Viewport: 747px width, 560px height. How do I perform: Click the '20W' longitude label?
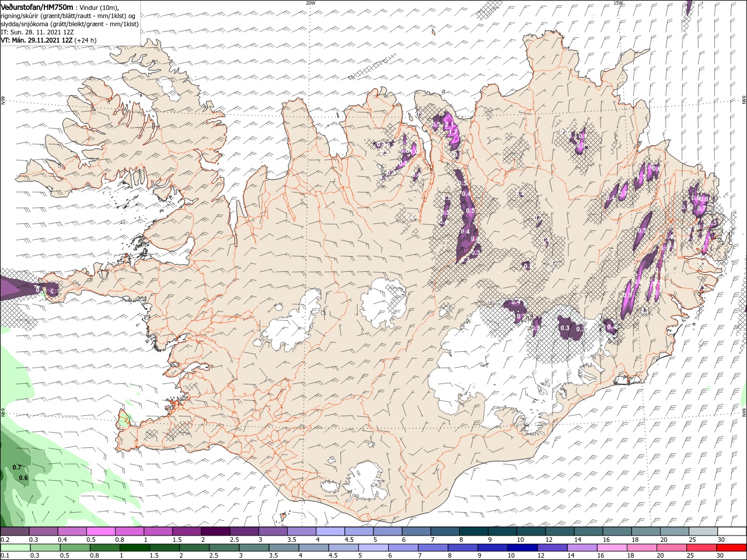(x=310, y=3)
